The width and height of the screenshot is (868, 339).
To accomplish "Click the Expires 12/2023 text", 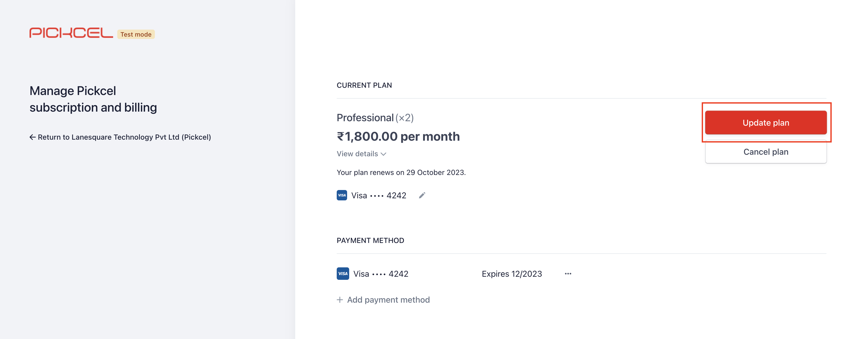I will pyautogui.click(x=512, y=274).
